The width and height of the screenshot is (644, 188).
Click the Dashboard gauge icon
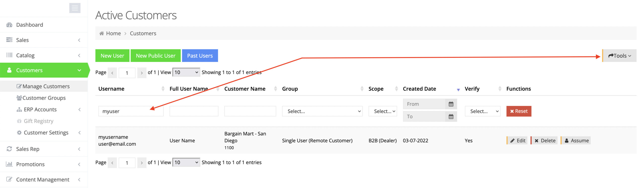pyautogui.click(x=9, y=25)
